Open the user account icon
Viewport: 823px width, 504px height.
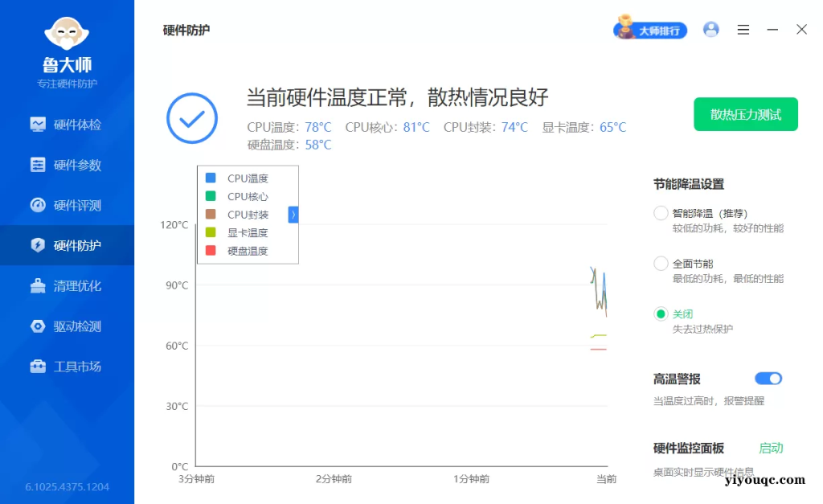click(x=710, y=29)
